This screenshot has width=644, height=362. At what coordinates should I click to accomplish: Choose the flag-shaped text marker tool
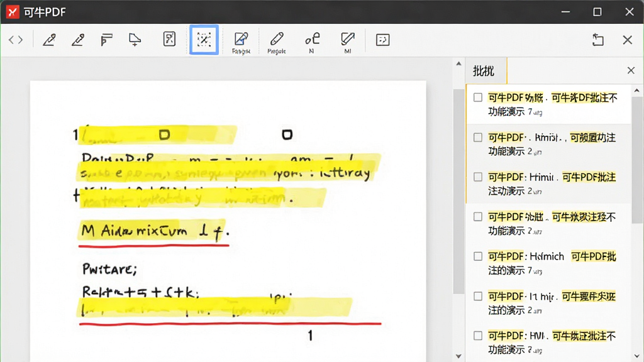point(106,40)
